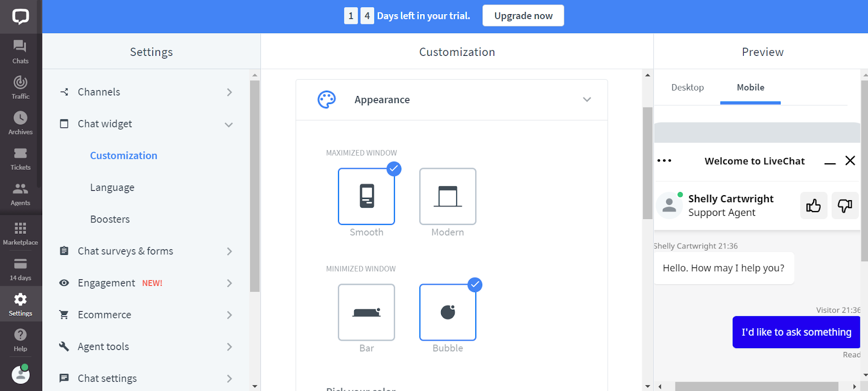Image resolution: width=868 pixels, height=391 pixels.
Task: Close the chat preview with X
Action: [x=850, y=161]
